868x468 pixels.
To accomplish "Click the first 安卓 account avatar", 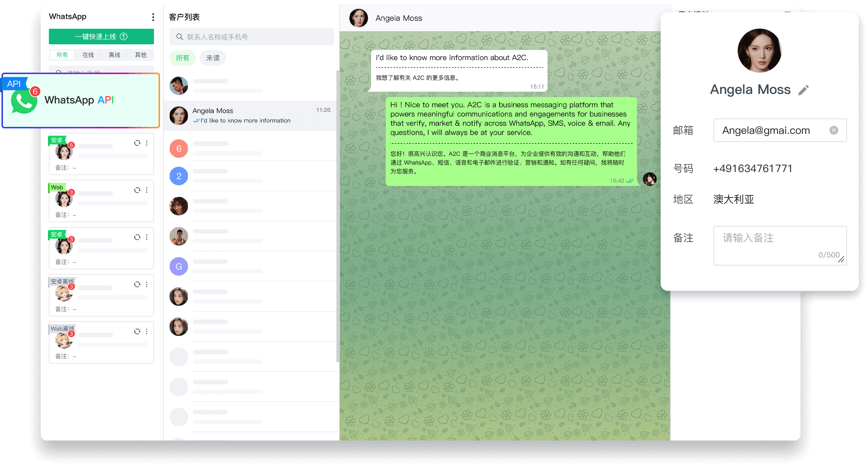I will [64, 151].
